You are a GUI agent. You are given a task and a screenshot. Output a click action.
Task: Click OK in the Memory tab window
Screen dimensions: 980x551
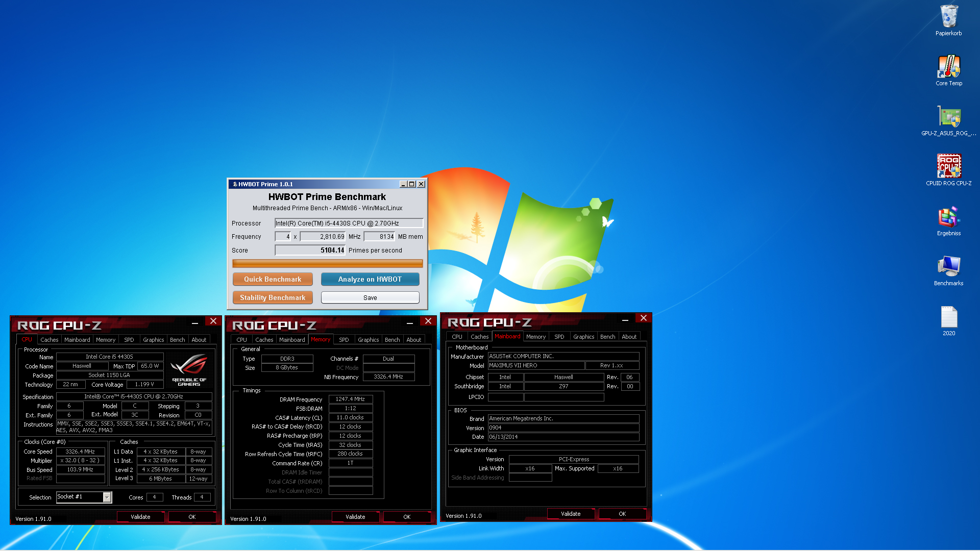[407, 517]
